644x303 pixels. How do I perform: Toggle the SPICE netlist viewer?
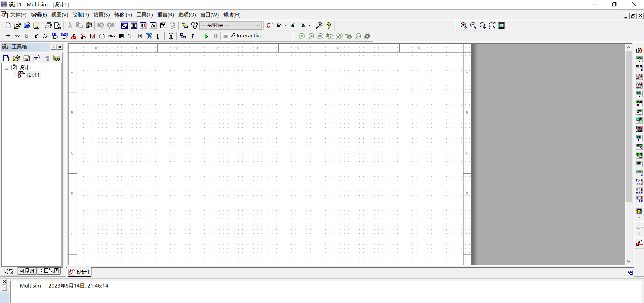pyautogui.click(x=143, y=25)
